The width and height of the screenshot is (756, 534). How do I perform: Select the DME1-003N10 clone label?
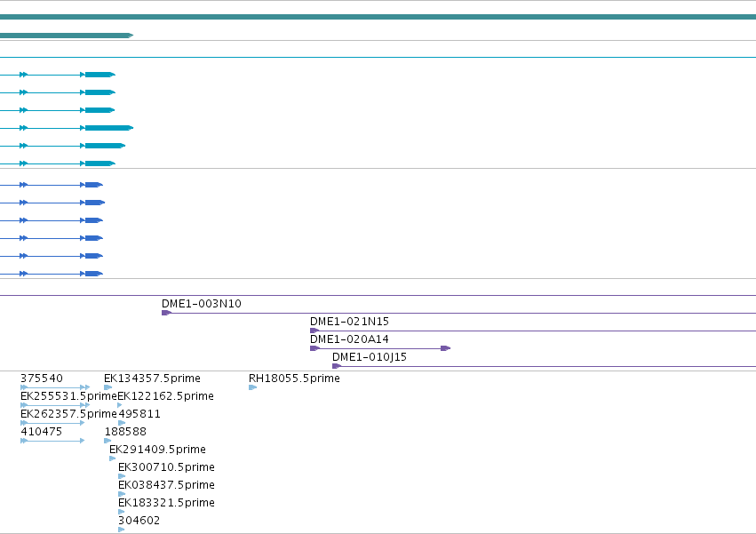click(x=201, y=303)
